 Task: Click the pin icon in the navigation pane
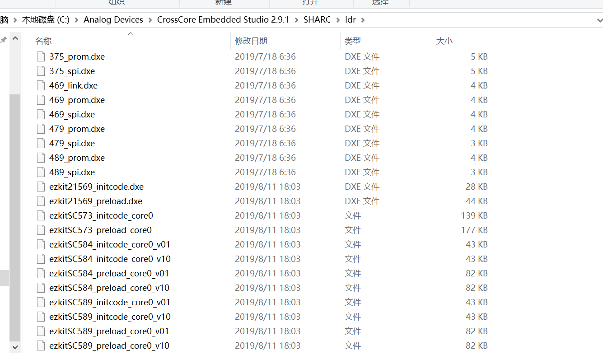point(3,40)
